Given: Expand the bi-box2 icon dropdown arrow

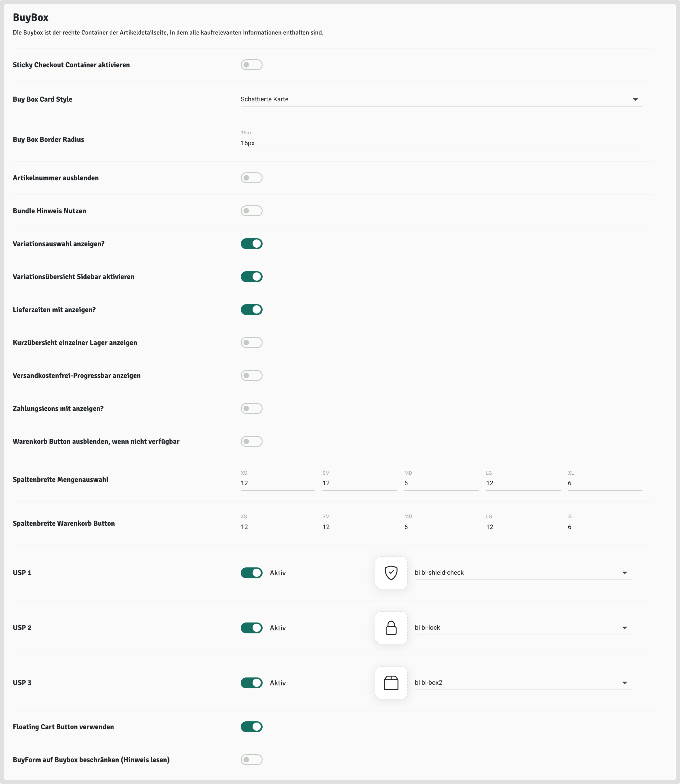Looking at the screenshot, I should (624, 683).
